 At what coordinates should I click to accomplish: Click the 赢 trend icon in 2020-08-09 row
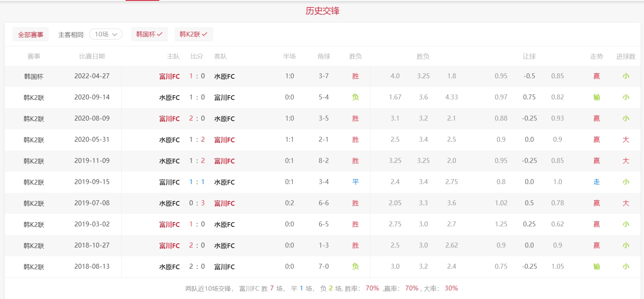click(x=596, y=118)
